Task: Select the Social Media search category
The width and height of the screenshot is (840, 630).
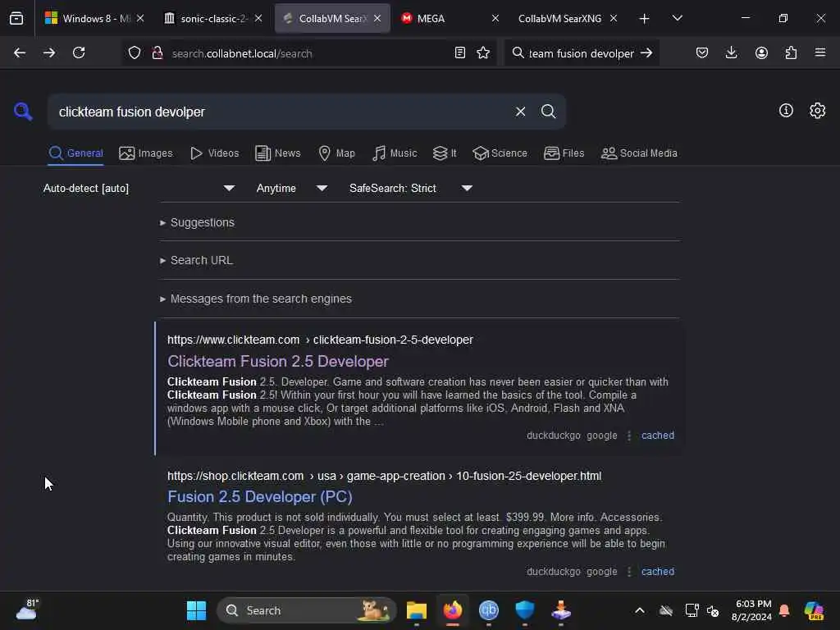Action: click(639, 153)
